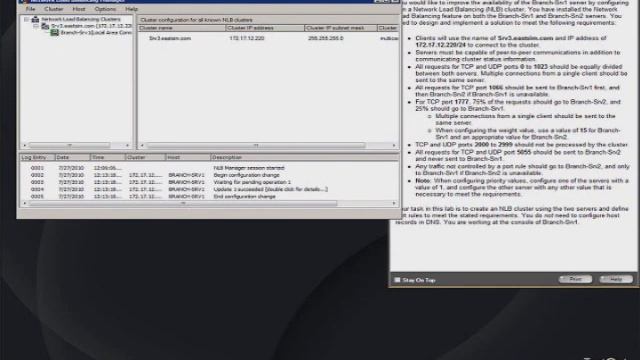
Task: Click the Srv3.eastsim.com cluster icon in tree
Action: click(x=45, y=26)
